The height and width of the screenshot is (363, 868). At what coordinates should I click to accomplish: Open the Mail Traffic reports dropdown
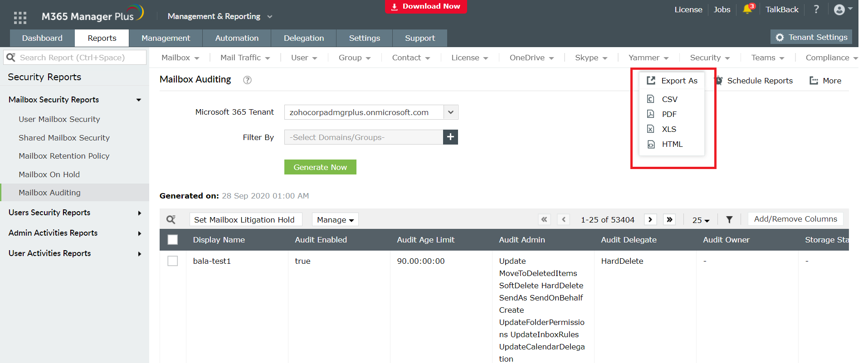pos(245,58)
